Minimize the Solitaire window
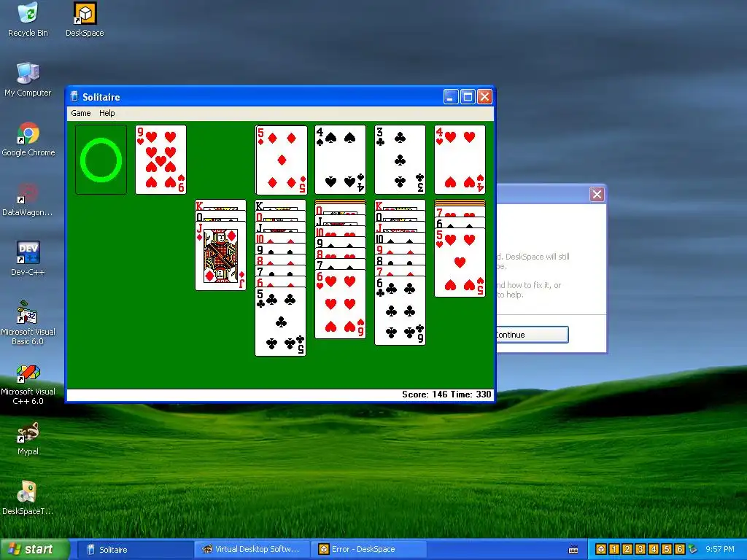The width and height of the screenshot is (747, 560). pyautogui.click(x=451, y=97)
